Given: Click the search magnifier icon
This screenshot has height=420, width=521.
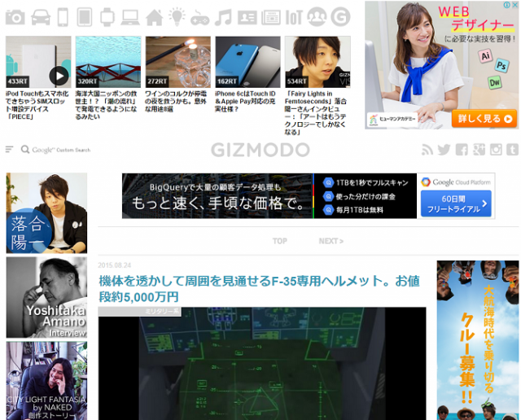Looking at the screenshot, I should pyautogui.click(x=25, y=150).
